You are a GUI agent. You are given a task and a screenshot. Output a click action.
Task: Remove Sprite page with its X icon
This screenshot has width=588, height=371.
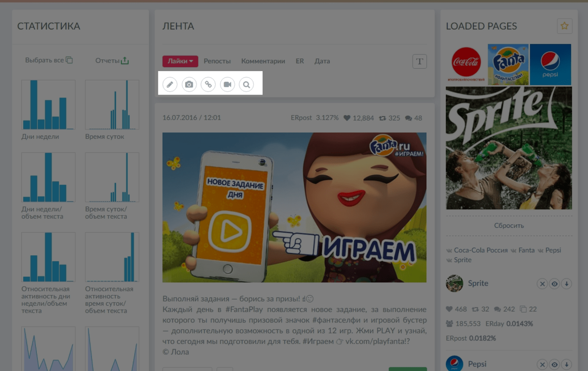click(x=542, y=283)
